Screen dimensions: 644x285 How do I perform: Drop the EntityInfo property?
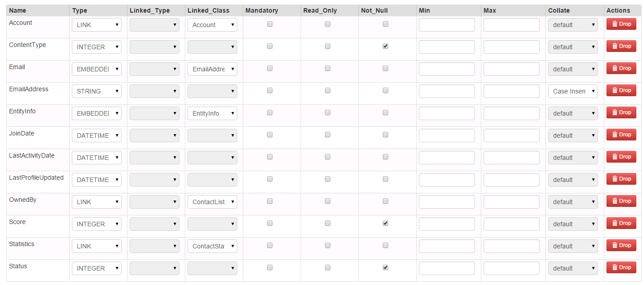click(621, 112)
